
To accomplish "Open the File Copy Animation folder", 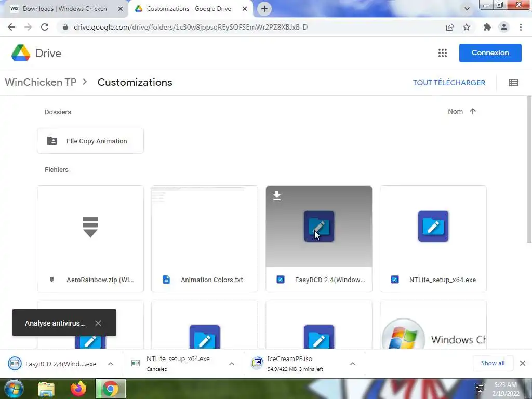I will [x=90, y=141].
